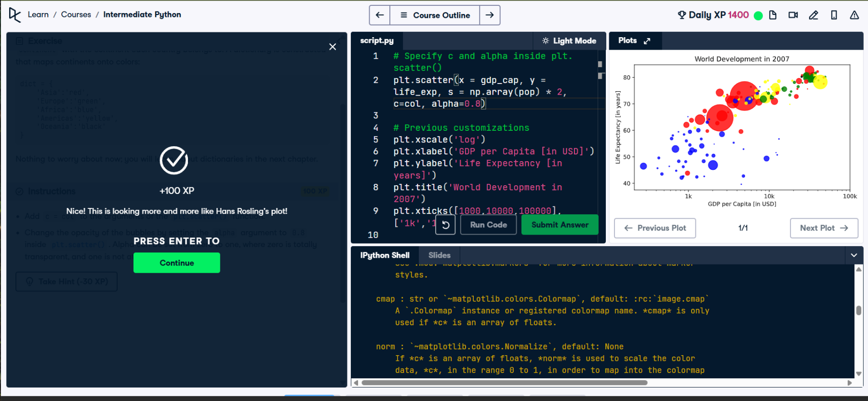Click the scatter plot image
The image size is (868, 401).
(x=736, y=131)
